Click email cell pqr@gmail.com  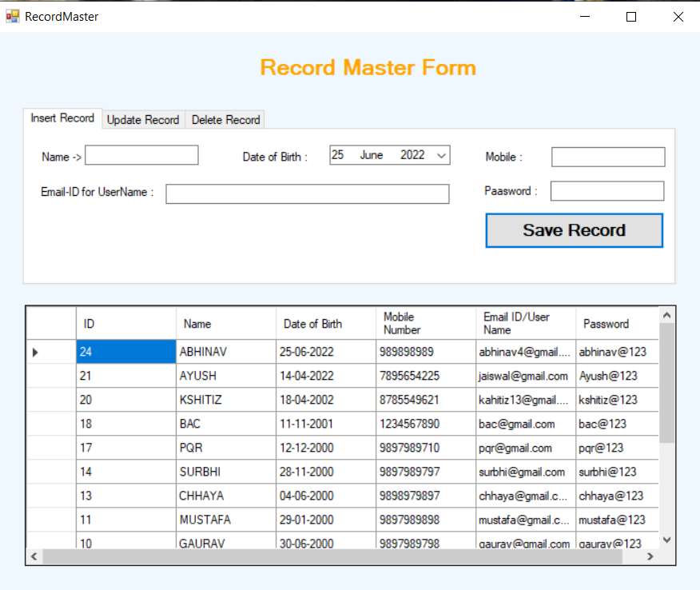click(x=526, y=448)
